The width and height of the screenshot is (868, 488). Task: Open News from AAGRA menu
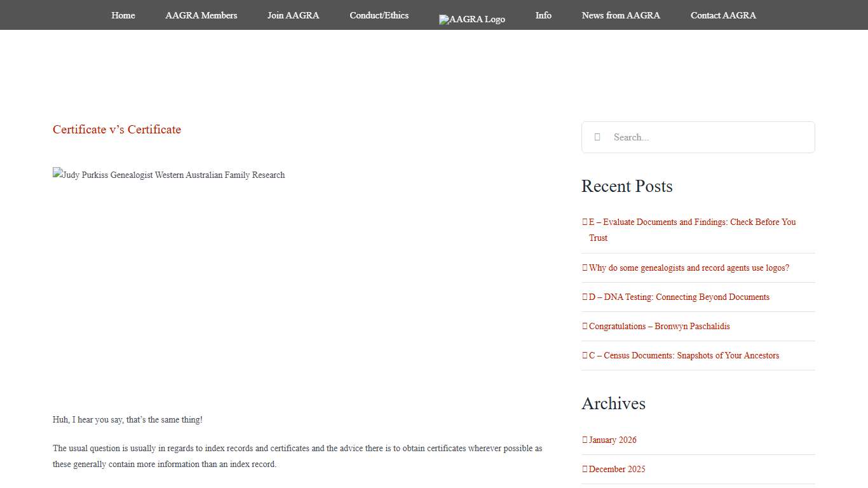621,15
